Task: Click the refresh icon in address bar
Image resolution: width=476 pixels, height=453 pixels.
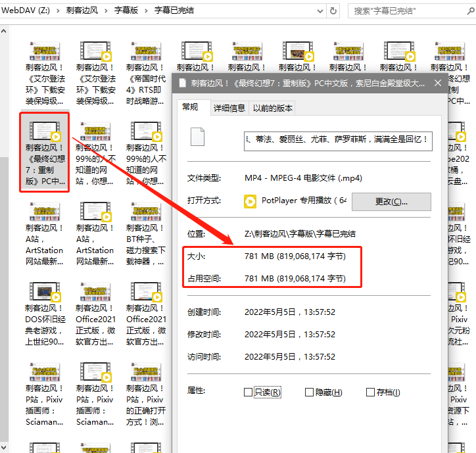Action: click(333, 11)
